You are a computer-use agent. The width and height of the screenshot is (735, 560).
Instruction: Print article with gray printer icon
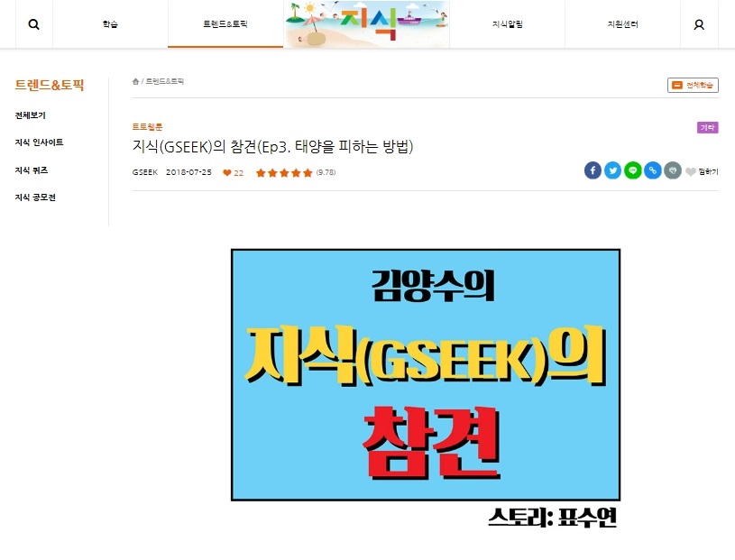tap(673, 170)
